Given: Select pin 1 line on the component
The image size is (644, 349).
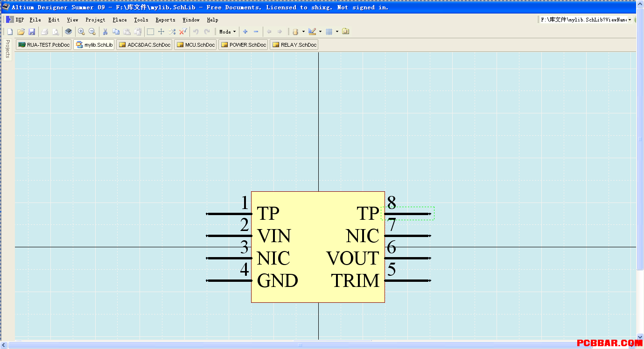Looking at the screenshot, I should click(x=229, y=214).
